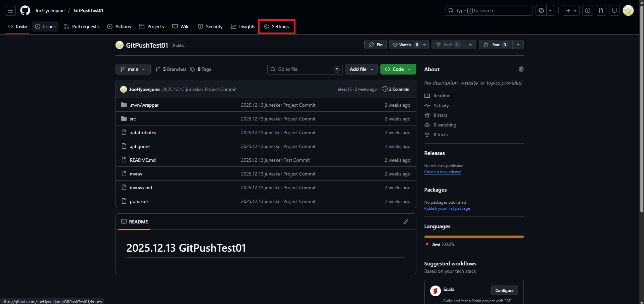644x304 pixels.
Task: Open the Add file dropdown
Action: (x=362, y=69)
